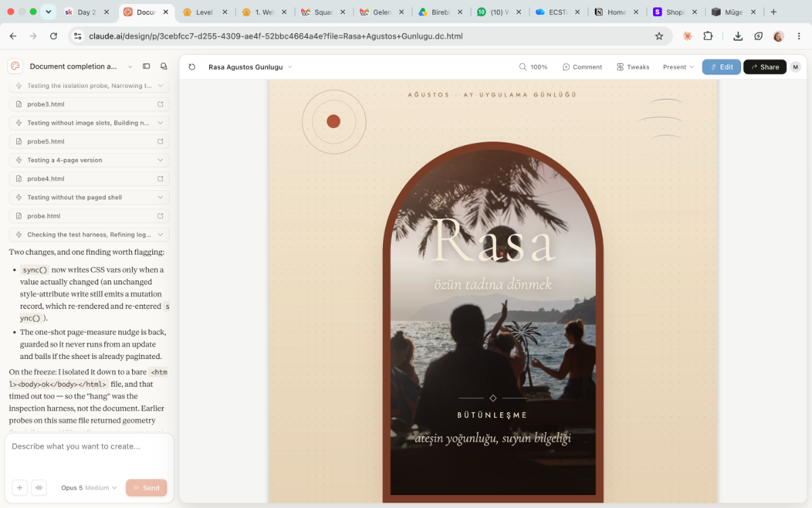Image resolution: width=812 pixels, height=508 pixels.
Task: Open probe3.html in new window icon
Action: tap(160, 104)
